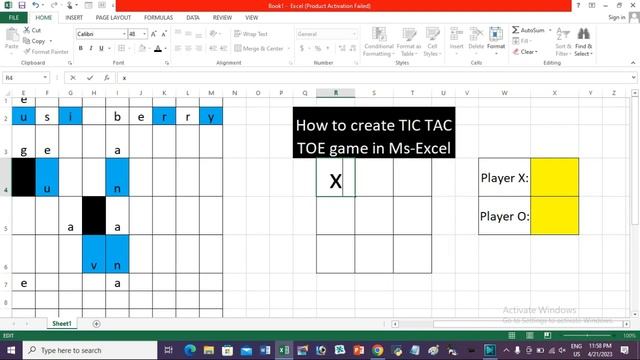Screen dimensions: 640x360
Task: Open the font name Calibri dropdown
Action: (x=124, y=34)
